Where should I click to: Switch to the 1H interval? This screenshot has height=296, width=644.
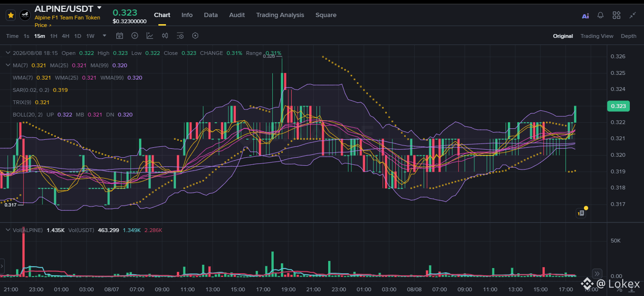[x=53, y=36]
